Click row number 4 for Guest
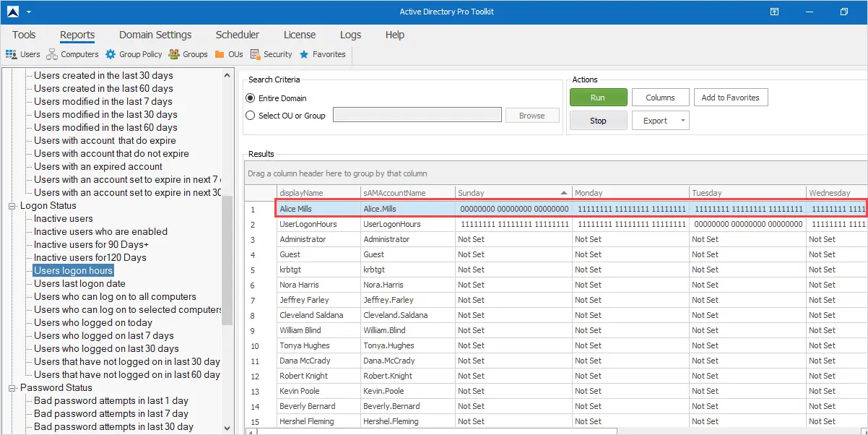 (261, 254)
